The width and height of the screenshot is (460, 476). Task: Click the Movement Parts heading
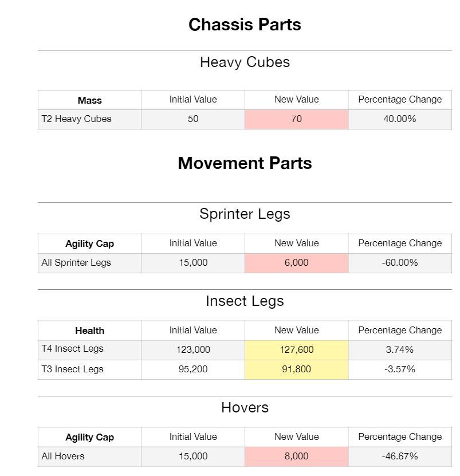click(245, 163)
